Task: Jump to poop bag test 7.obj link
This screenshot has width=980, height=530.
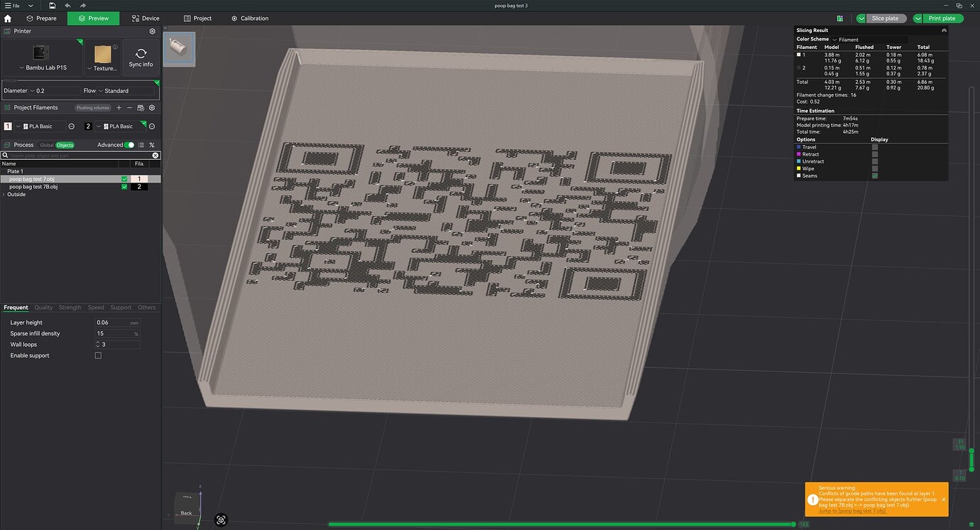Action: 852,511
